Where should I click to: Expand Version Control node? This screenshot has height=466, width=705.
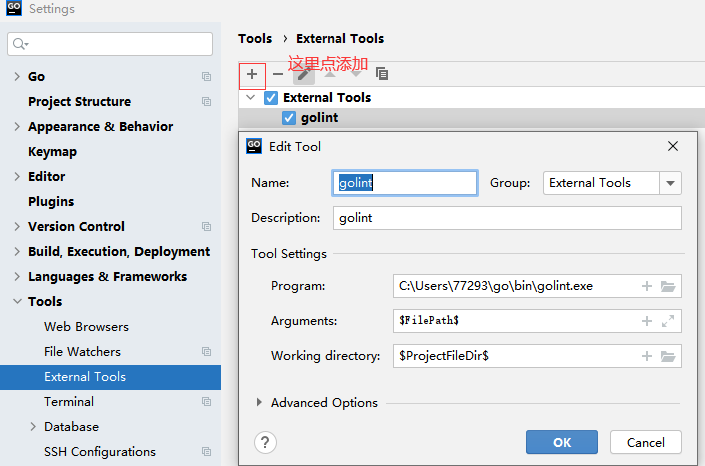click(17, 226)
